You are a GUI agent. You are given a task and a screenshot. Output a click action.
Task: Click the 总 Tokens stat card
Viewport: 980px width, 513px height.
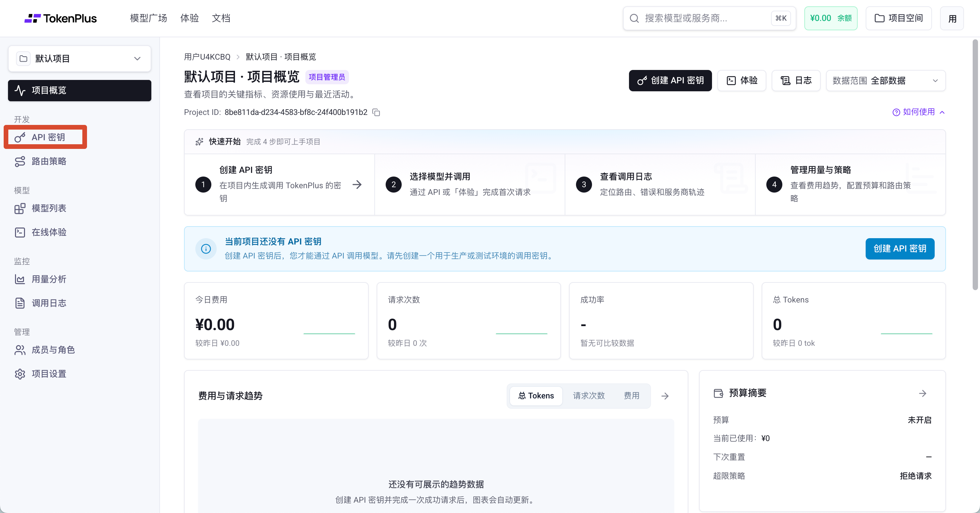tap(854, 320)
